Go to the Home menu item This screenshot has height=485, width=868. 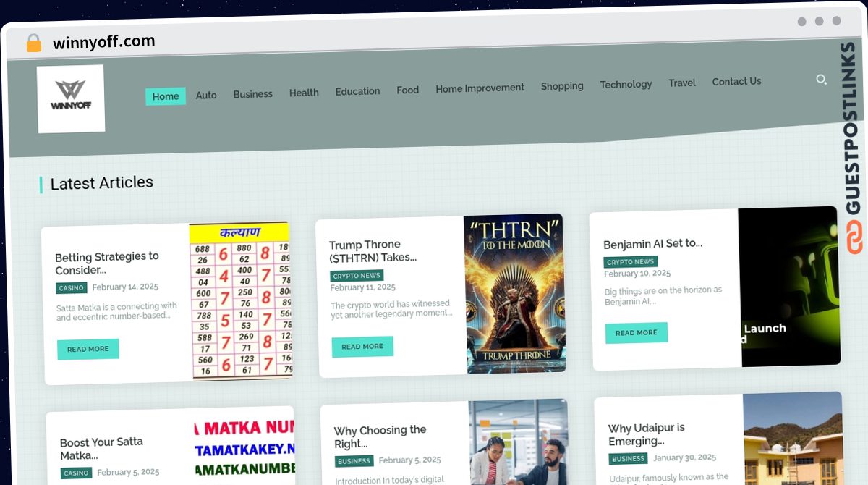166,96
